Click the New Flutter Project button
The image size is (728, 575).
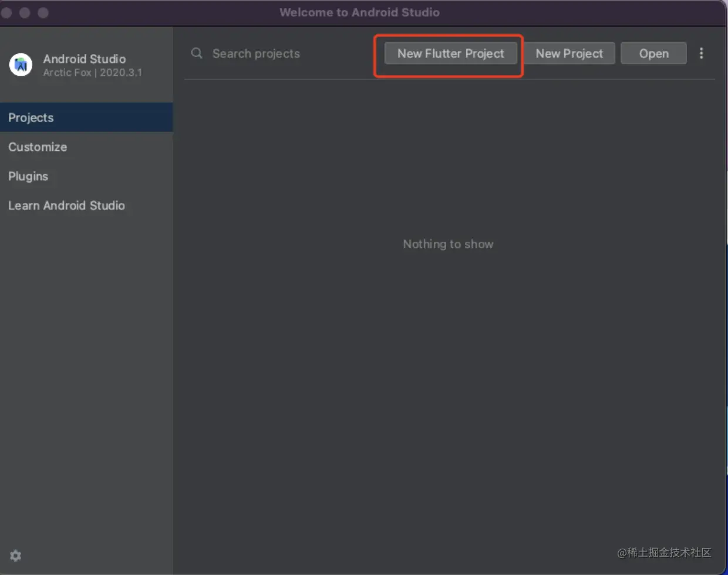click(451, 53)
